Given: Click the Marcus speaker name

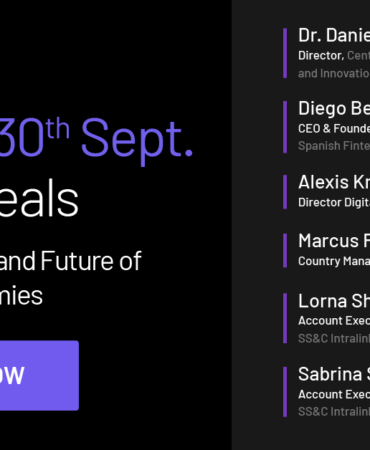Looking at the screenshot, I should pyautogui.click(x=334, y=241).
